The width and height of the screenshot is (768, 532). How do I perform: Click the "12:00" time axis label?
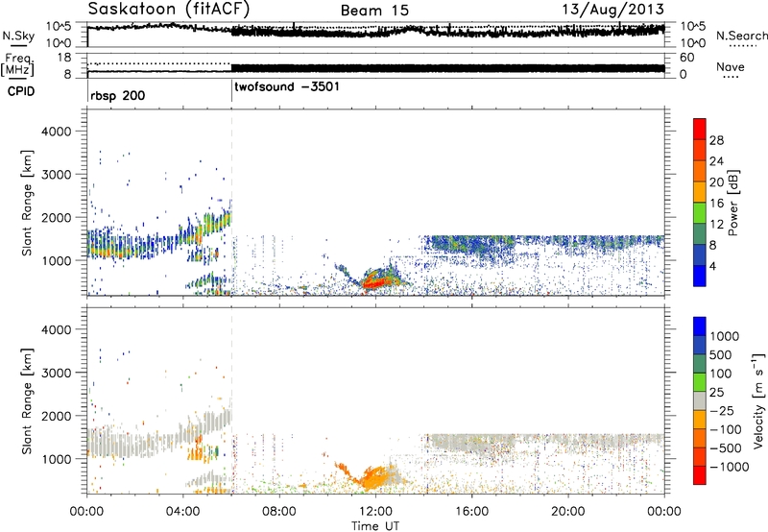tap(375, 512)
